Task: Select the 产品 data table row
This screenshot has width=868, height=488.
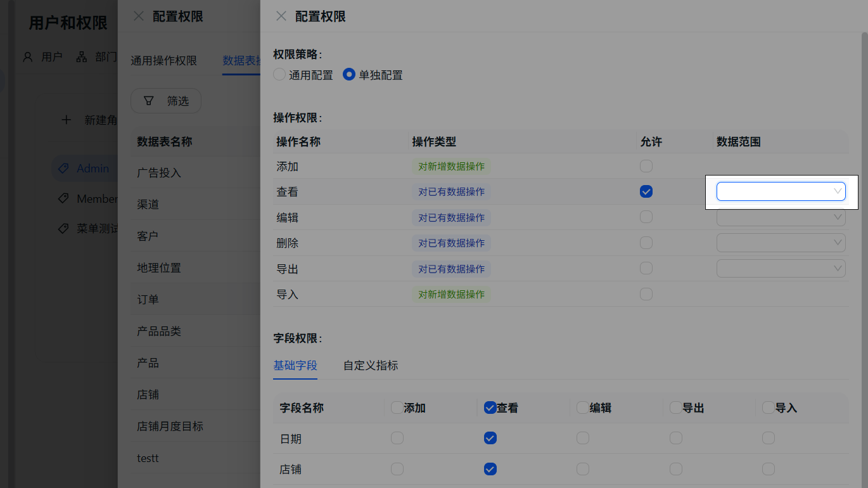Action: click(195, 363)
